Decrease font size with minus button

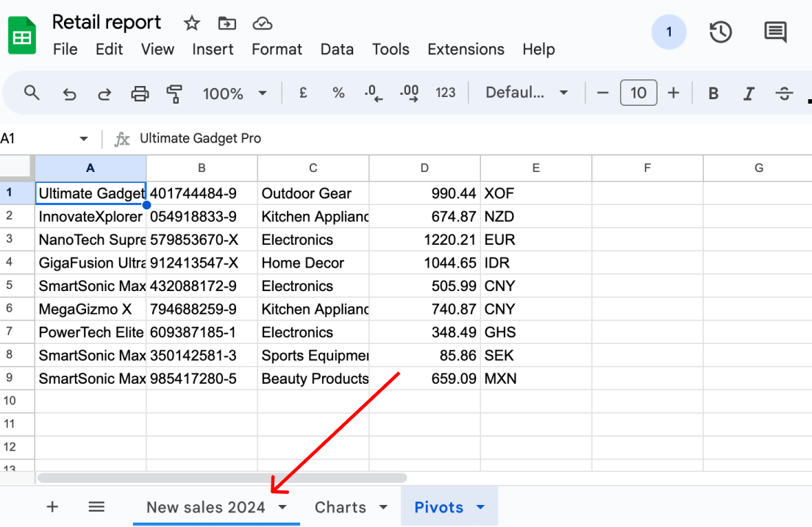602,93
